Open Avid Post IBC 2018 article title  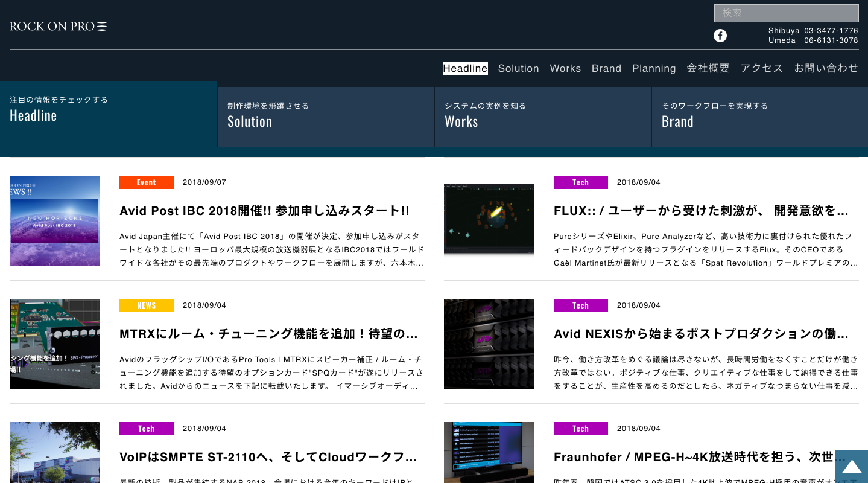click(264, 211)
